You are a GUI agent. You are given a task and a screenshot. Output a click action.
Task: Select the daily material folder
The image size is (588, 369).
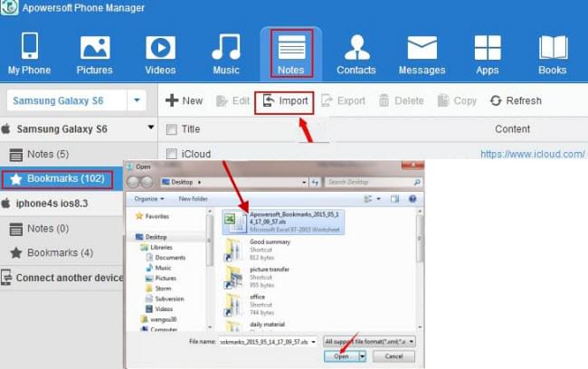[255, 326]
